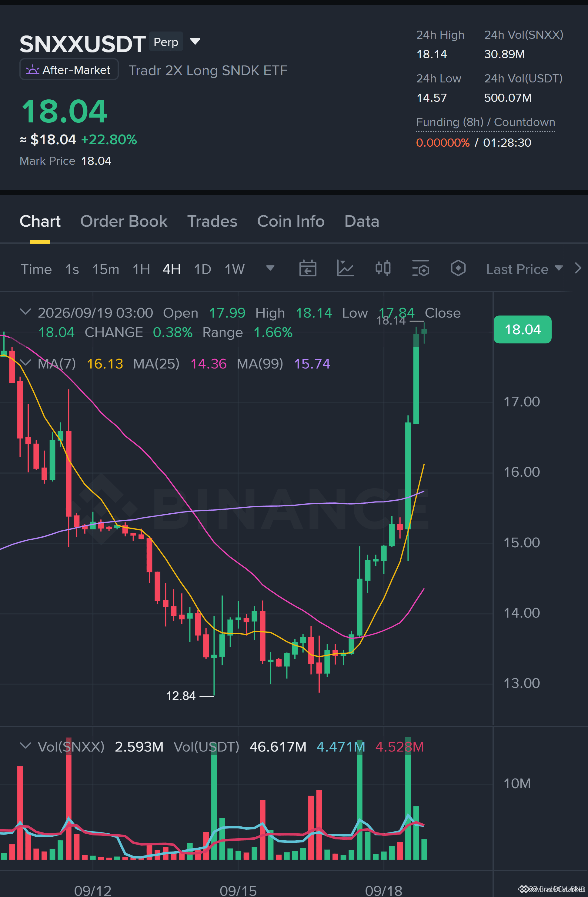Tap Funding (8h) / Countdown label

pos(486,122)
